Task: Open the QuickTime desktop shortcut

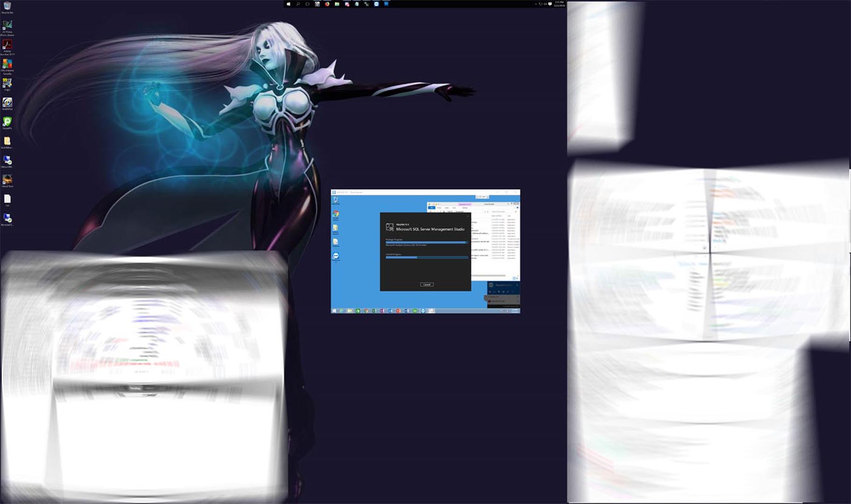Action: click(7, 104)
